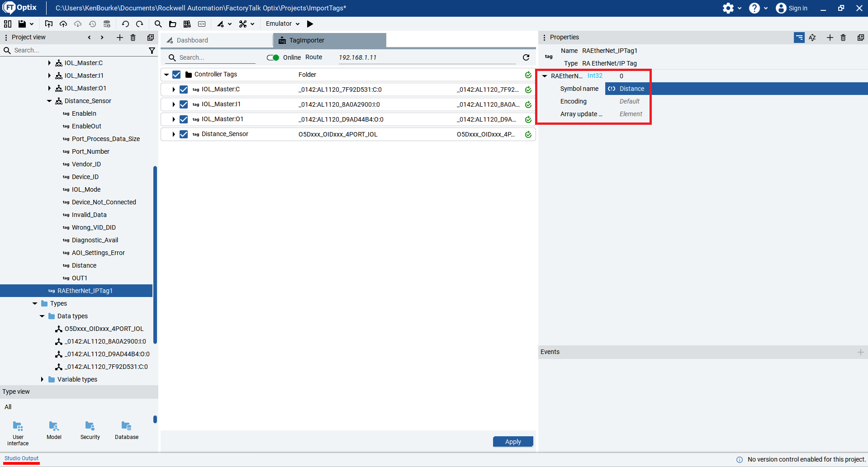Navigate forward in Project view

click(102, 38)
